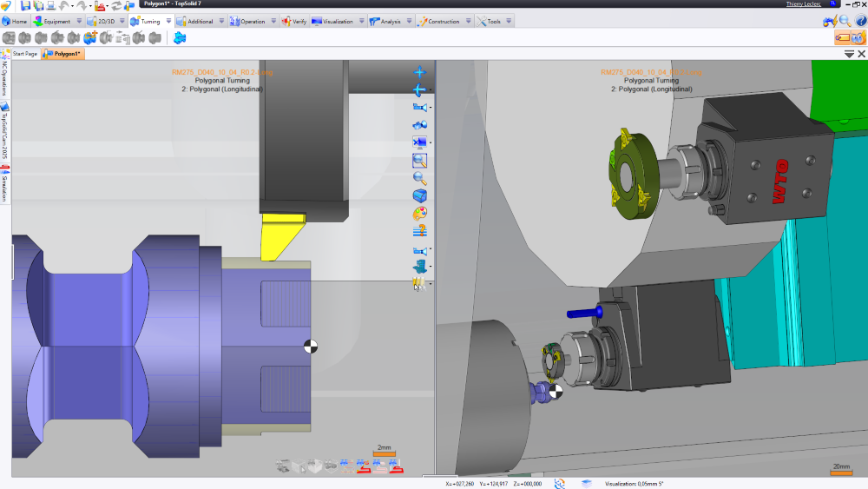Expand the document tab list arrow at right
Screen dimensions: 868x489
849,54
